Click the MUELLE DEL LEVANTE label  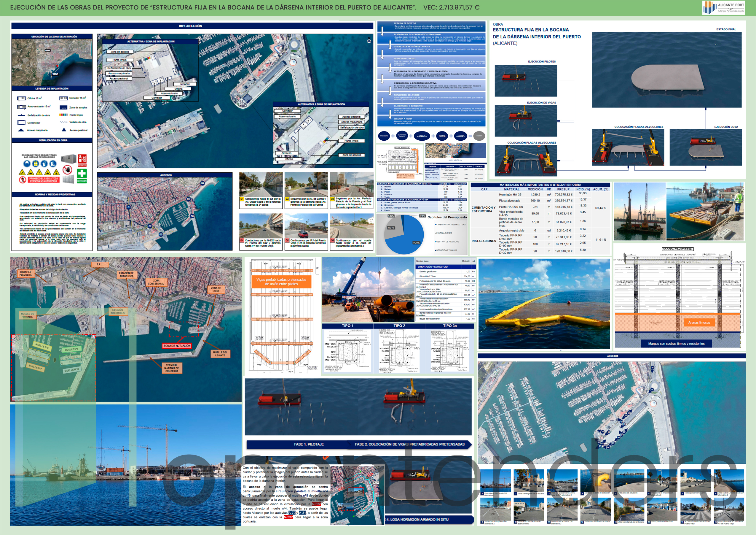point(220,354)
